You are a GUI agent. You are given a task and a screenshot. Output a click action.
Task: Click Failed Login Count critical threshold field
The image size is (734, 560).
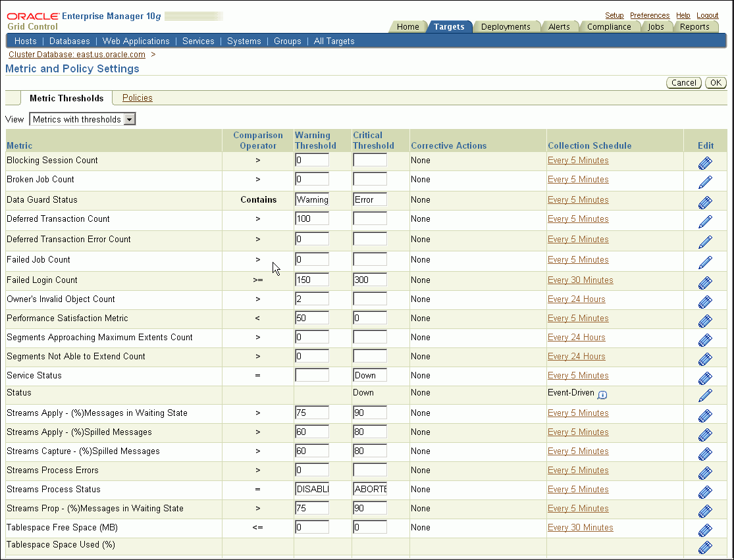pos(370,280)
